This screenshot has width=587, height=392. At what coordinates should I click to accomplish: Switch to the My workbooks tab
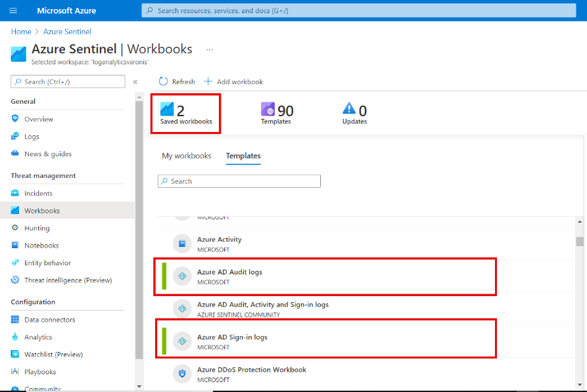click(x=187, y=156)
